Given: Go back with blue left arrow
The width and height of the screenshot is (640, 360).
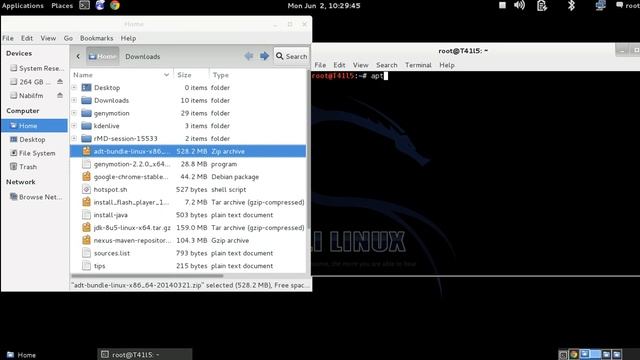Looking at the screenshot, I should point(249,56).
